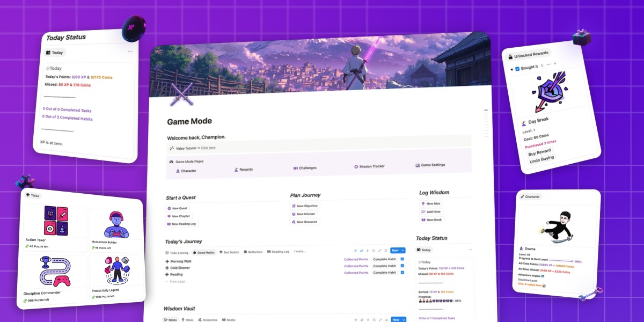Click the Undo Buying button
This screenshot has width=644, height=322.
coord(541,160)
